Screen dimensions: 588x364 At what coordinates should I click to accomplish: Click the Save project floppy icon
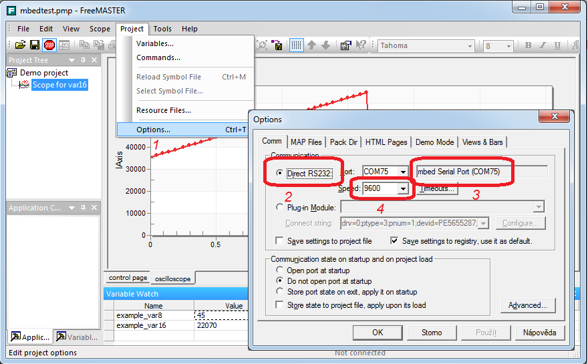pos(35,45)
